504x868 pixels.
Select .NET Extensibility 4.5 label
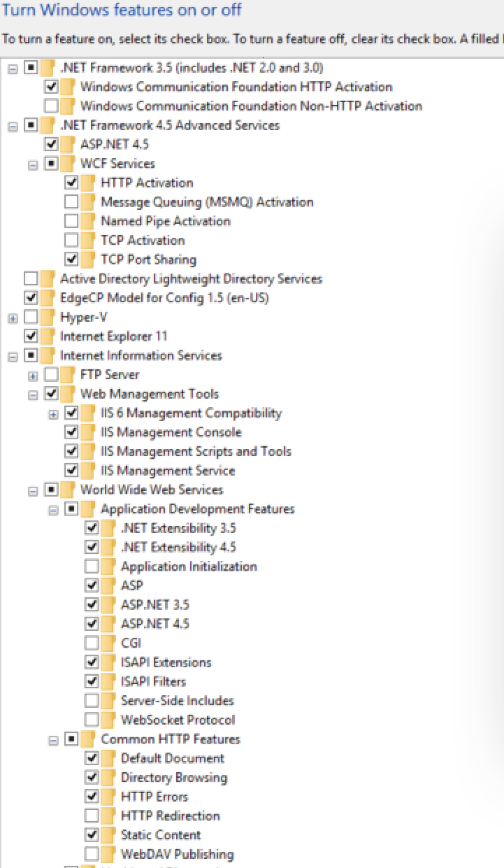pos(178,547)
